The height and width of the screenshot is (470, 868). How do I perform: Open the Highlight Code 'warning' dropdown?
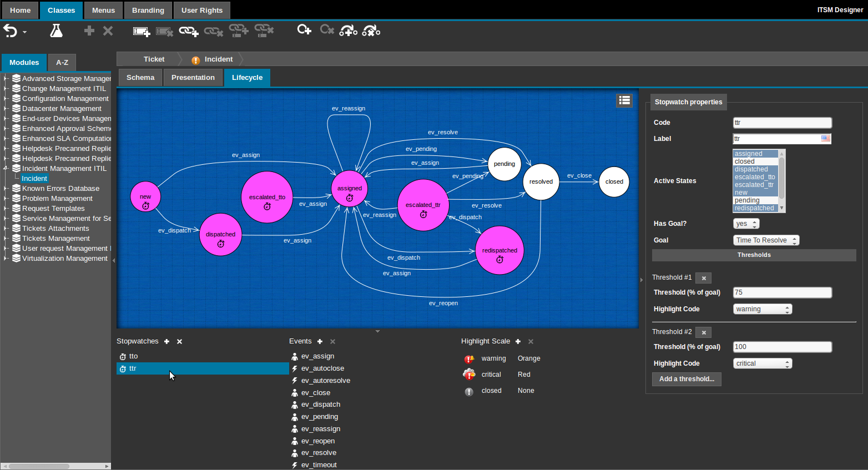click(x=763, y=309)
